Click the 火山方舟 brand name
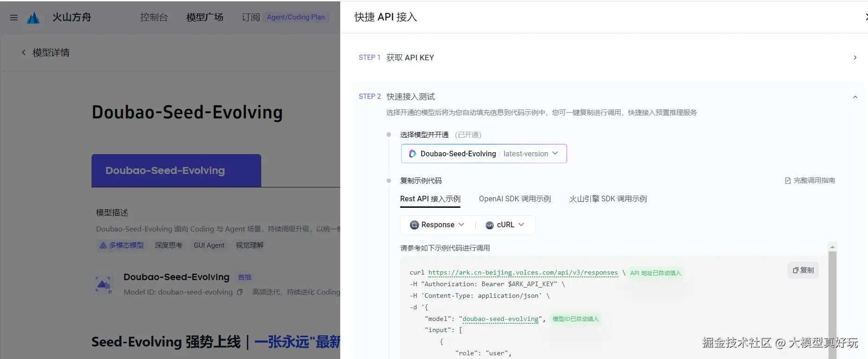868x359 pixels. coord(71,18)
